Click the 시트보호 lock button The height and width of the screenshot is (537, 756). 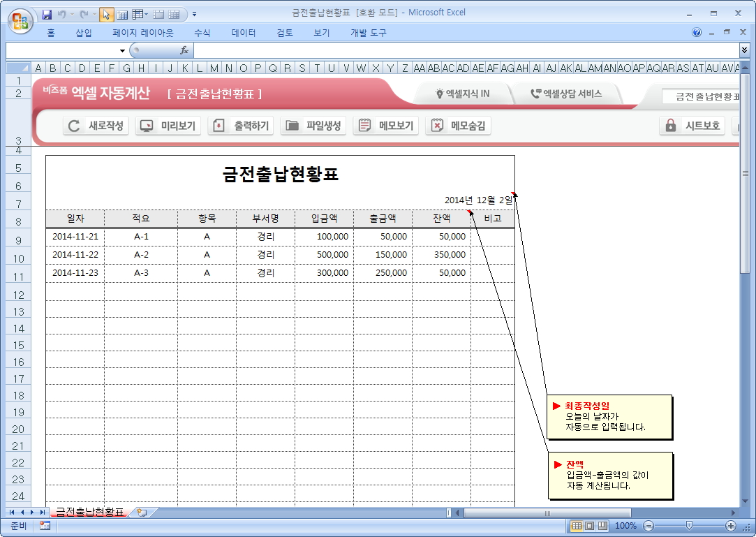click(692, 126)
